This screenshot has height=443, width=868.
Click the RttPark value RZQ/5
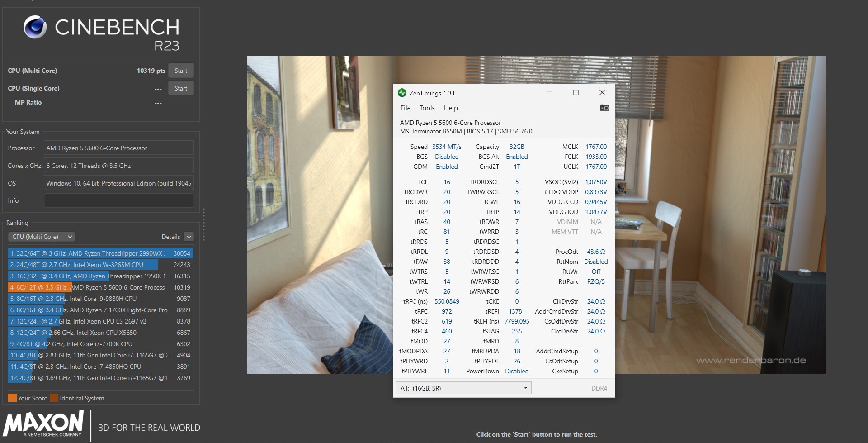pos(596,281)
